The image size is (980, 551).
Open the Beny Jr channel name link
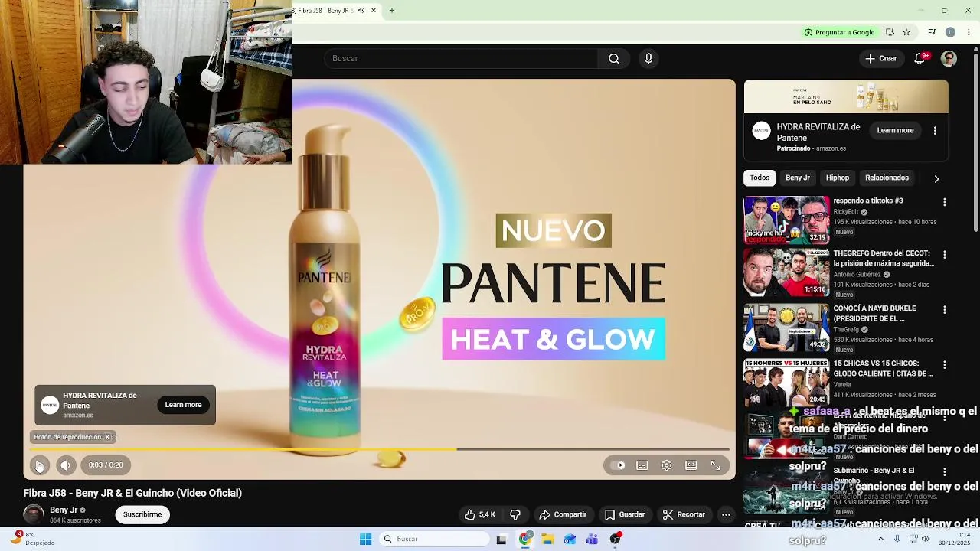point(64,510)
